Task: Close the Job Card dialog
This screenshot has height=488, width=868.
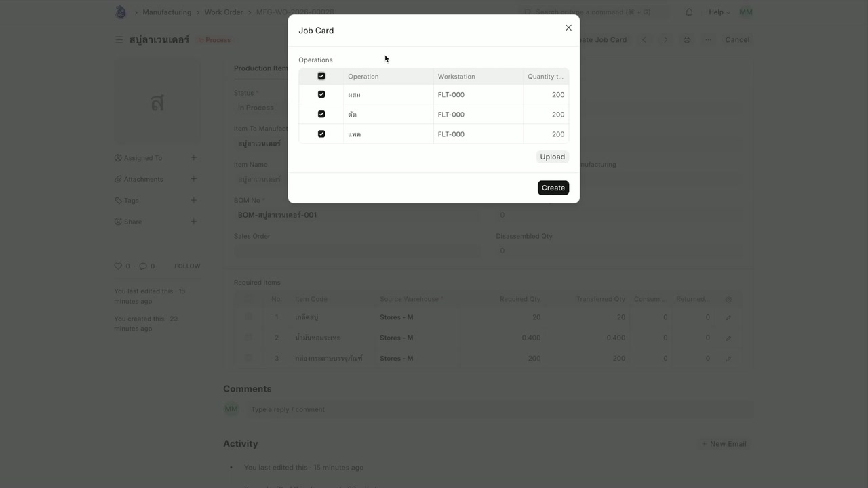Action: click(x=568, y=28)
